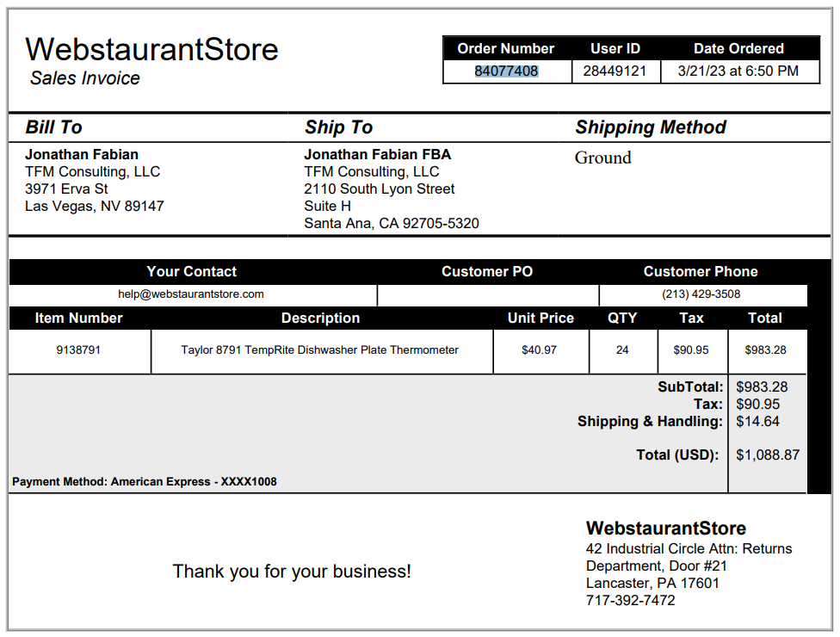Click the Ship To heading

point(338,127)
